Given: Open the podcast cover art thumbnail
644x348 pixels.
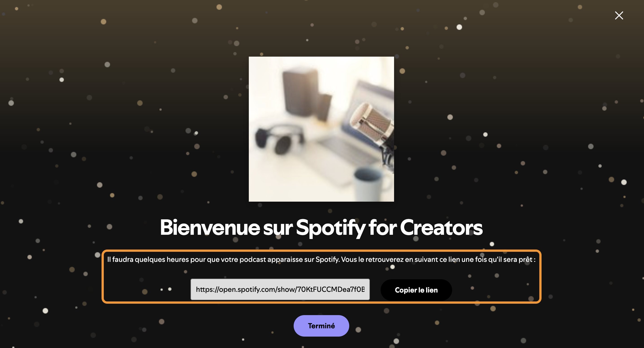Looking at the screenshot, I should [321, 129].
